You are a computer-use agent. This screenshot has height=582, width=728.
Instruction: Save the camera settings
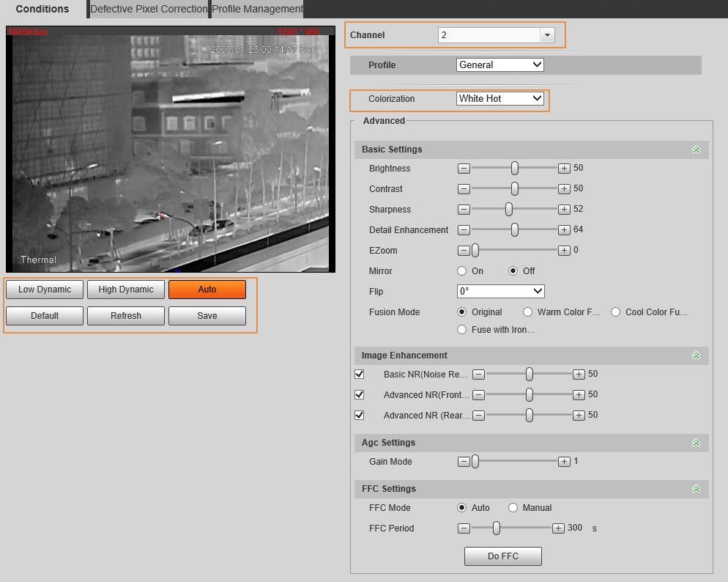pyautogui.click(x=207, y=316)
